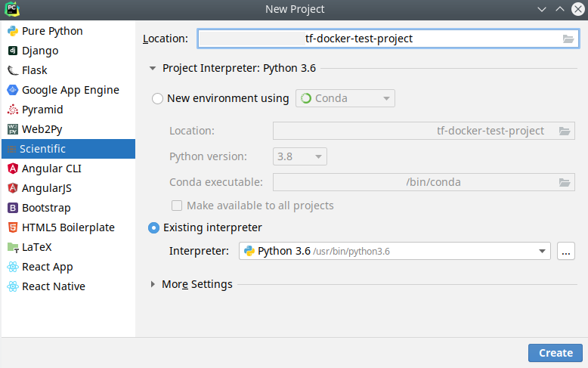Open the Interpreter Python 3.6 dropdown
The width and height of the screenshot is (588, 368).
(395, 251)
